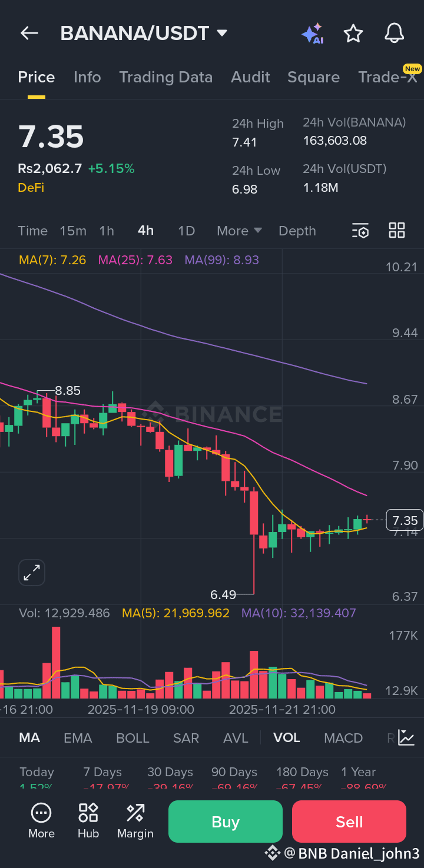
Task: Tap the current price label 7.35 on axis
Action: click(x=405, y=520)
